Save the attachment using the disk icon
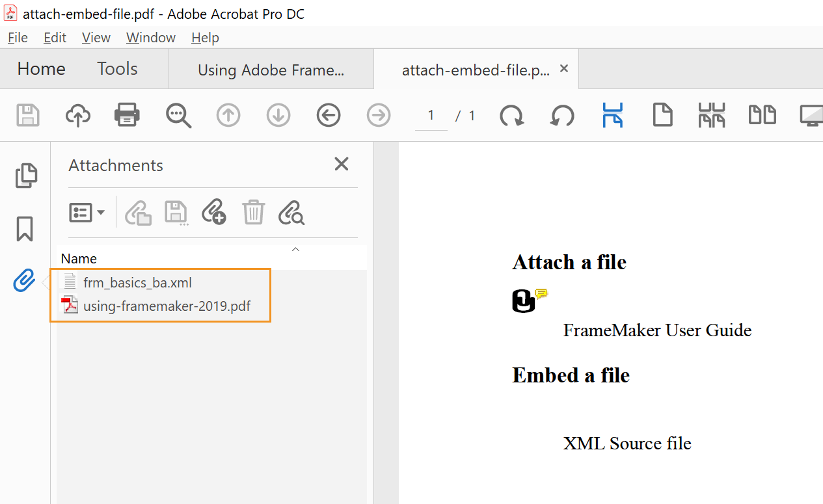 [176, 212]
